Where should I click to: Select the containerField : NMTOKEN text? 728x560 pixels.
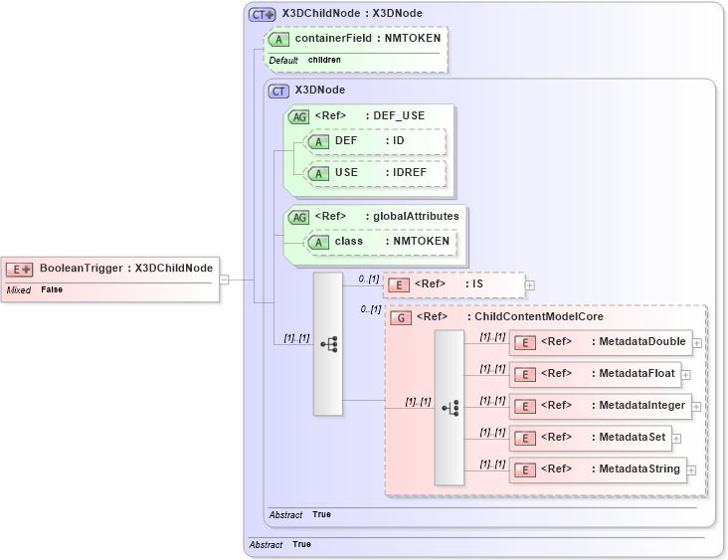368,38
